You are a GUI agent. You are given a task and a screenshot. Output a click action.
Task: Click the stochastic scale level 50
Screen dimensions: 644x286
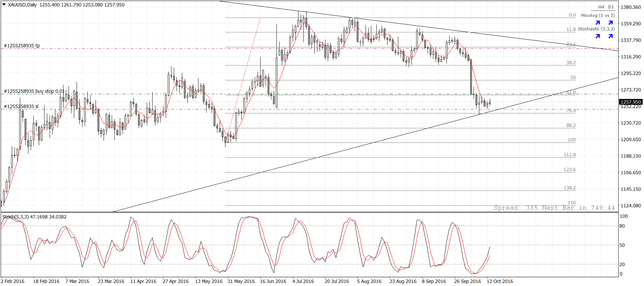point(622,245)
